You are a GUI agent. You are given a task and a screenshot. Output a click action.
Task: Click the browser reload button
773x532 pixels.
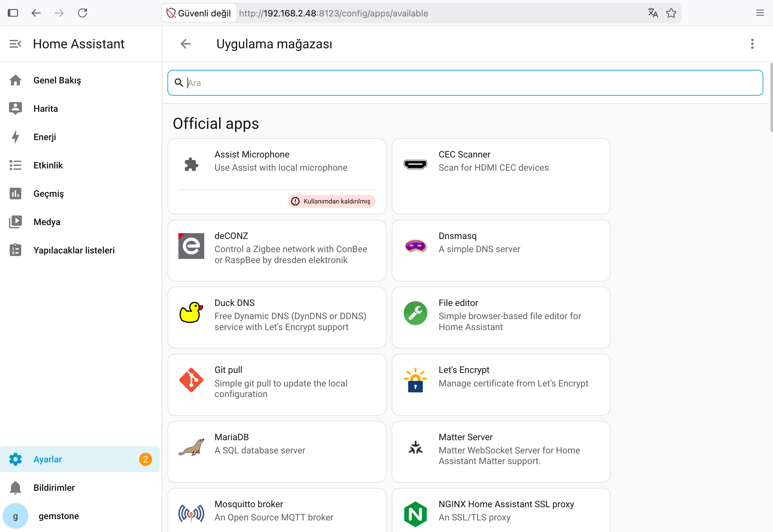82,13
